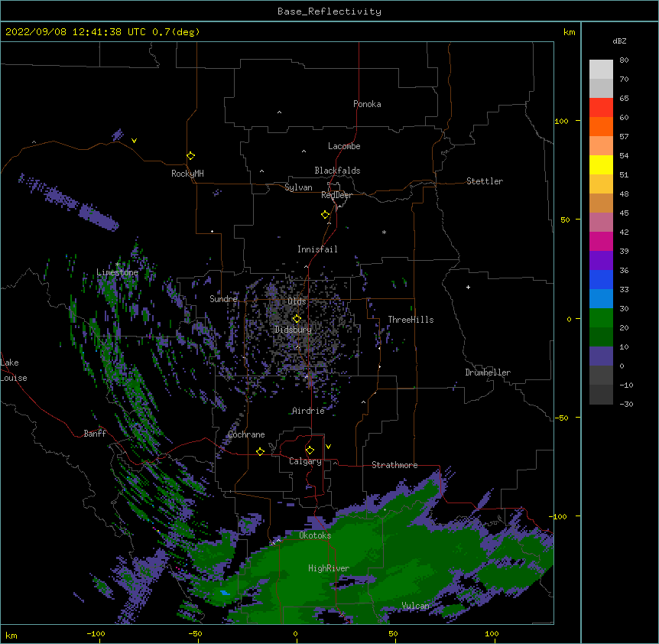This screenshot has height=644, width=659.
Task: Select the magenta 39-42 dBZ swatch
Action: (601, 241)
